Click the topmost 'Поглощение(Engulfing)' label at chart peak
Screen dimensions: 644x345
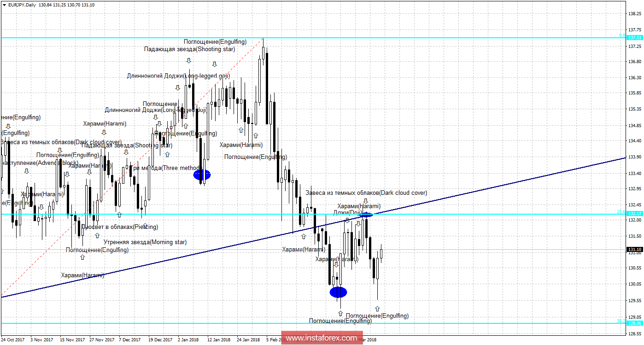tap(215, 41)
